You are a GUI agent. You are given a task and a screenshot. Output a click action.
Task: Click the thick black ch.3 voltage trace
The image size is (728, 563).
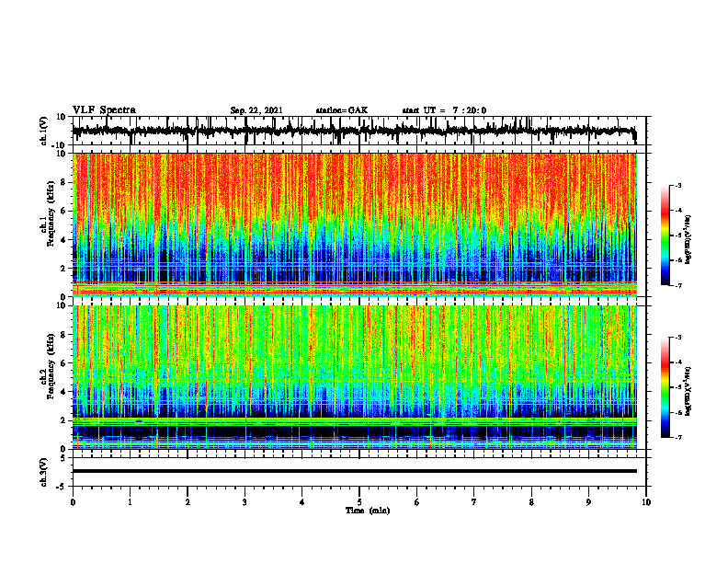point(355,471)
